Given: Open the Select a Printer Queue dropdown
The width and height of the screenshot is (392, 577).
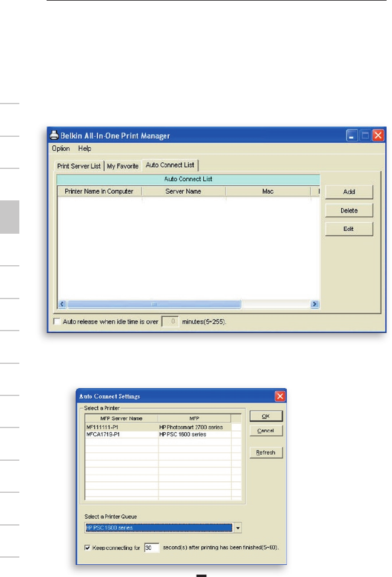Looking at the screenshot, I should pyautogui.click(x=238, y=528).
